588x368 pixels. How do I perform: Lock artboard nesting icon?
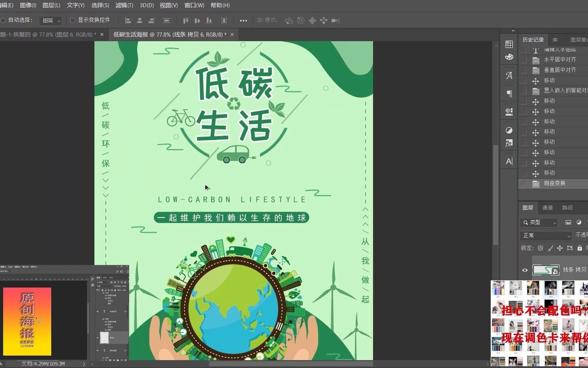click(x=570, y=248)
